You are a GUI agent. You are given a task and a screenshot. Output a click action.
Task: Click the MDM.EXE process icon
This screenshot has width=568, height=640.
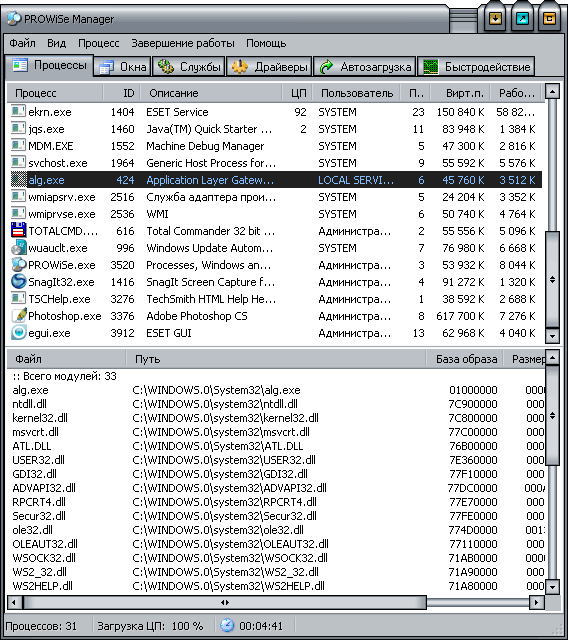[x=18, y=146]
